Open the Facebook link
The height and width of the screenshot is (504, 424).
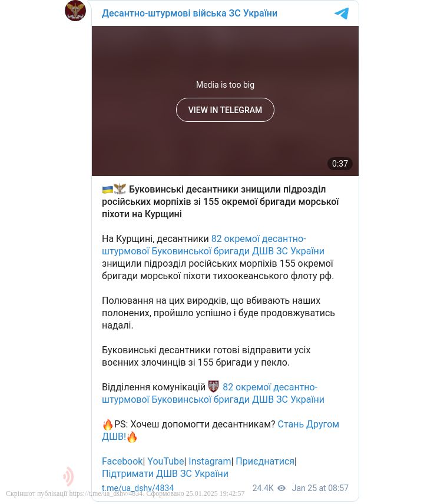(122, 461)
